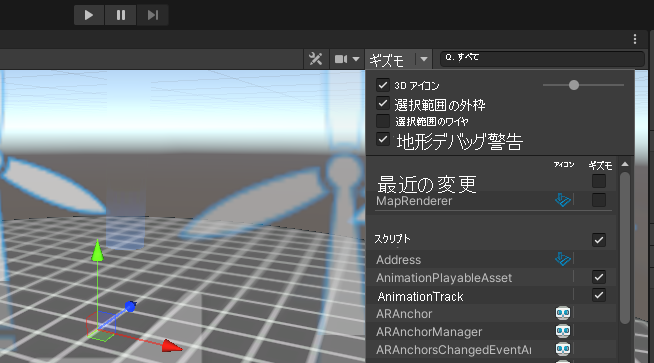Image resolution: width=654 pixels, height=363 pixels.
Task: Click the MapRenderer script icon
Action: tap(563, 200)
